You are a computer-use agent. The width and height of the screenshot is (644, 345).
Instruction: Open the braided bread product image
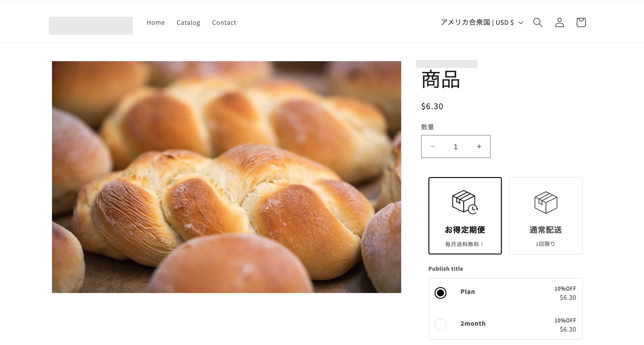point(227,177)
